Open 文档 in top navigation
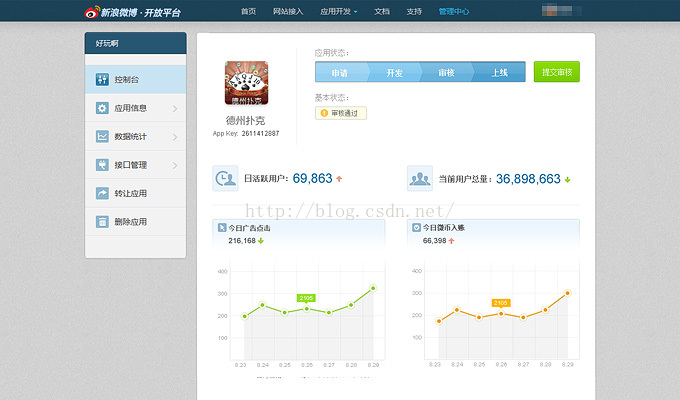 [x=382, y=12]
